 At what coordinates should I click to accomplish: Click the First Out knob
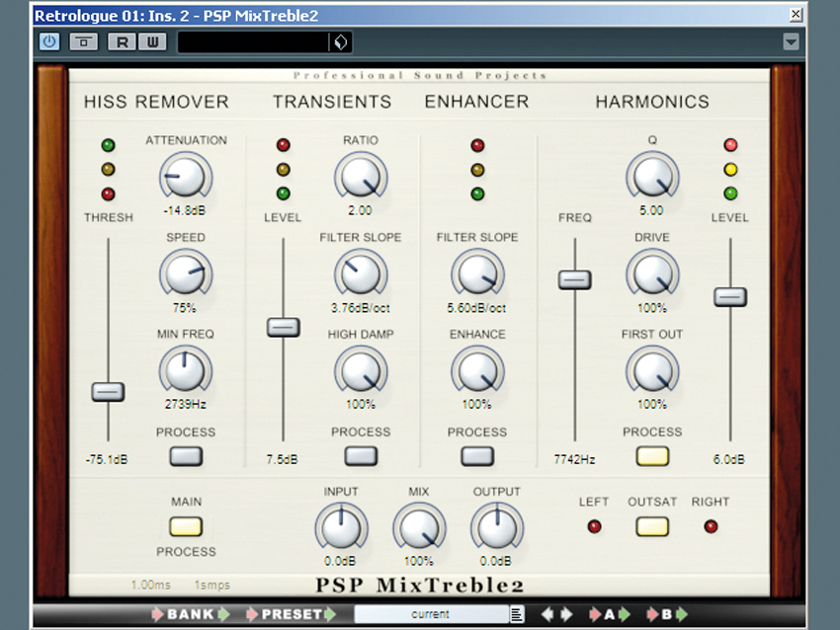point(652,370)
